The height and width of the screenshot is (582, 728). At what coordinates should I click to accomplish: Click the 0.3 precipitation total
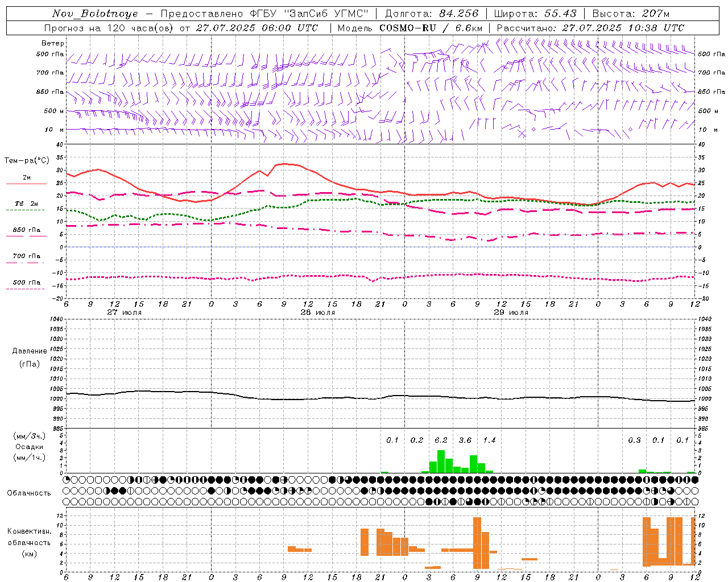[634, 440]
